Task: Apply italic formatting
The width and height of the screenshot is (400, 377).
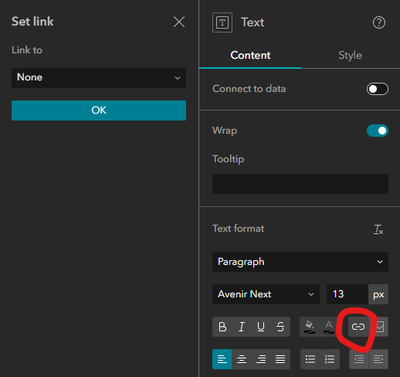Action: 242,327
